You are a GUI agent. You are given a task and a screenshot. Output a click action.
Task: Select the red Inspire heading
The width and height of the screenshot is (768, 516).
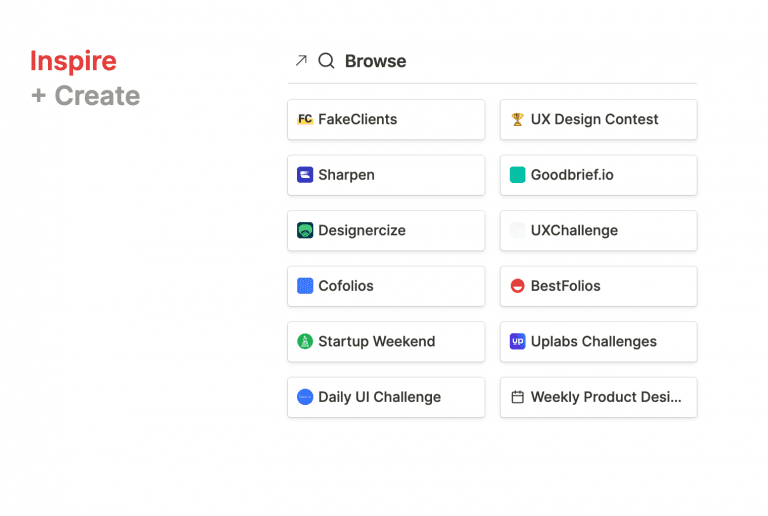(x=73, y=62)
